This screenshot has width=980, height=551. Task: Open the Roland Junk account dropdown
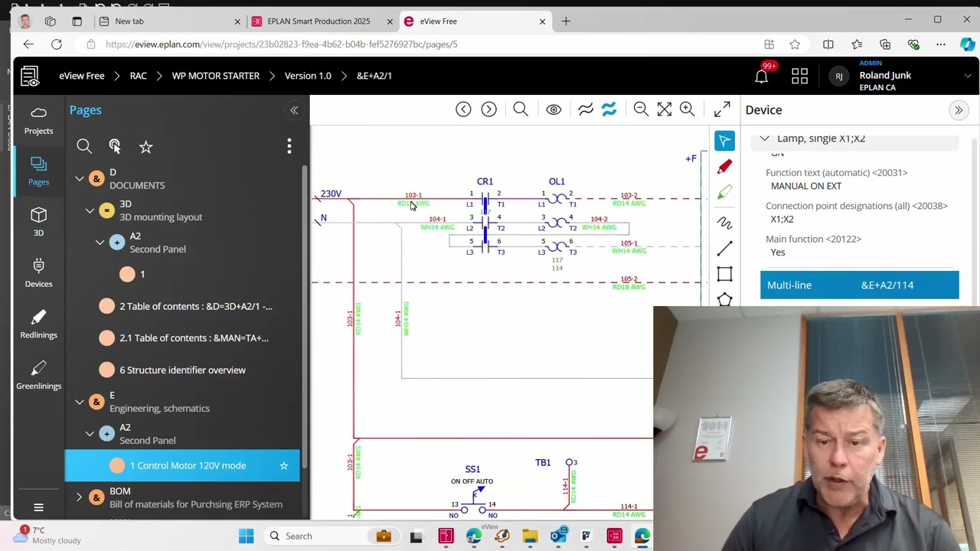(968, 76)
